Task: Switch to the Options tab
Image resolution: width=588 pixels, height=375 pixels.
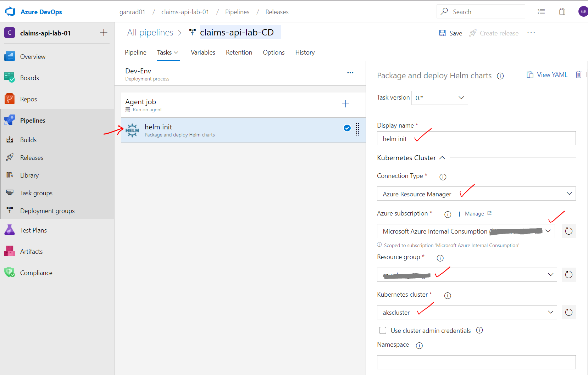Action: pos(273,52)
